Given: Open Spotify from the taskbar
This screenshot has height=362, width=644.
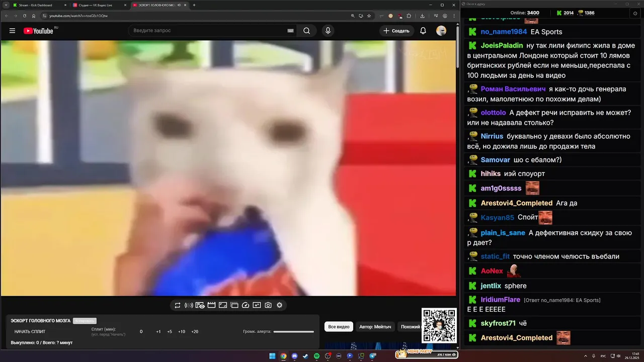Looking at the screenshot, I should pos(316,356).
